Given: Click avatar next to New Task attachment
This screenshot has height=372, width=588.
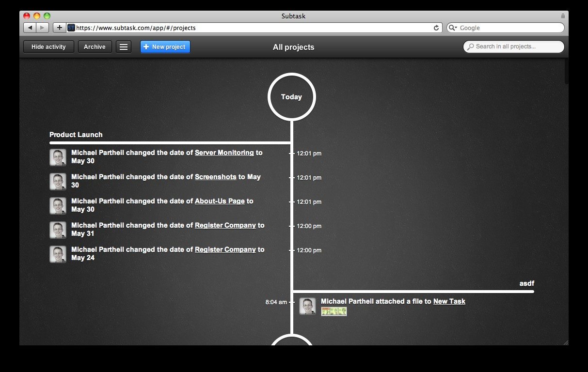Looking at the screenshot, I should pos(307,306).
